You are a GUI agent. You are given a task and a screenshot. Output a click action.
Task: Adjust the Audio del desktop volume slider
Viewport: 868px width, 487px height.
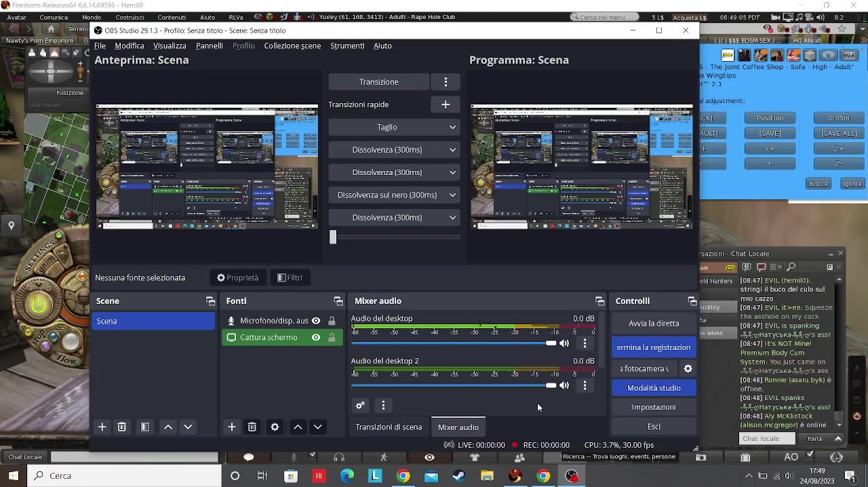click(551, 343)
